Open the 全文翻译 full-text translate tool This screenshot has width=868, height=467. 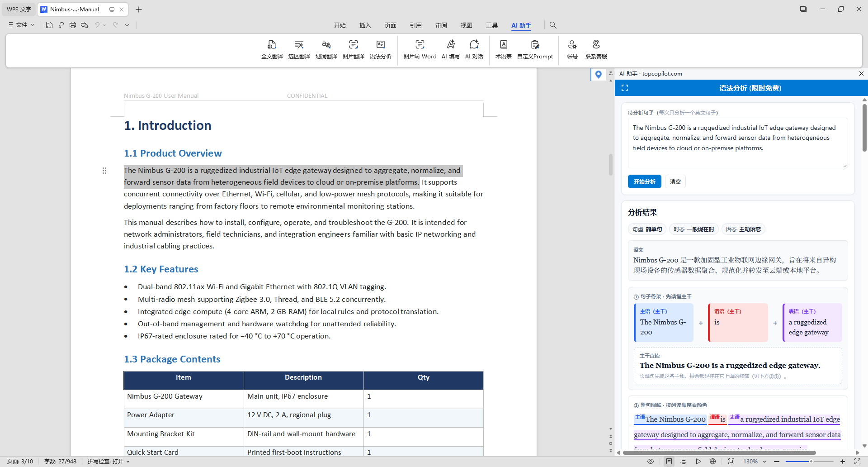coord(272,49)
